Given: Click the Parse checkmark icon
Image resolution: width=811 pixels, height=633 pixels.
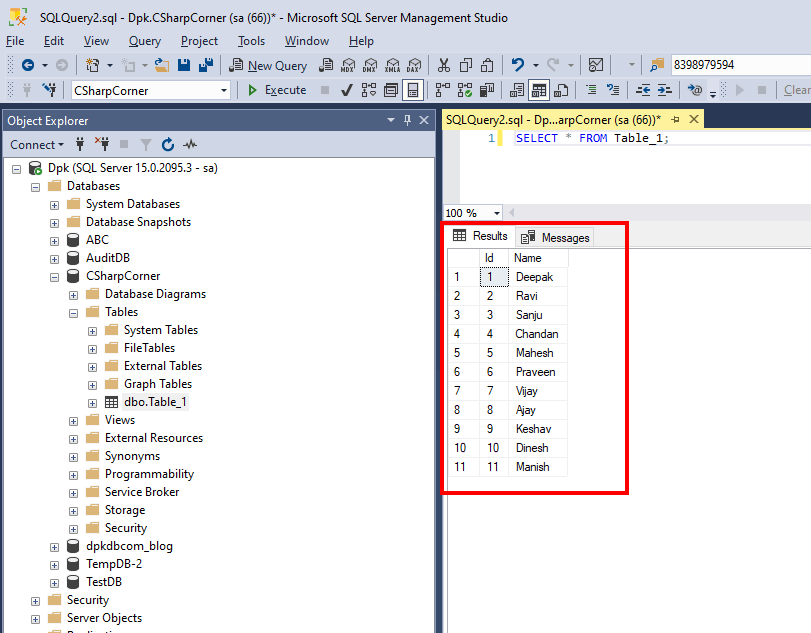Looking at the screenshot, I should click(347, 91).
